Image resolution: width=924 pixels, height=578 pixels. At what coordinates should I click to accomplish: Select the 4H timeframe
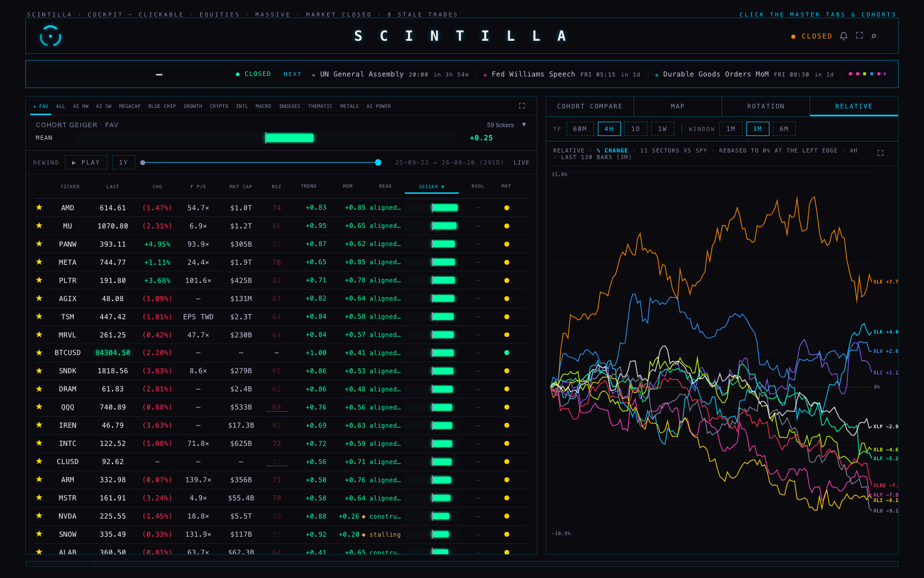pos(609,129)
